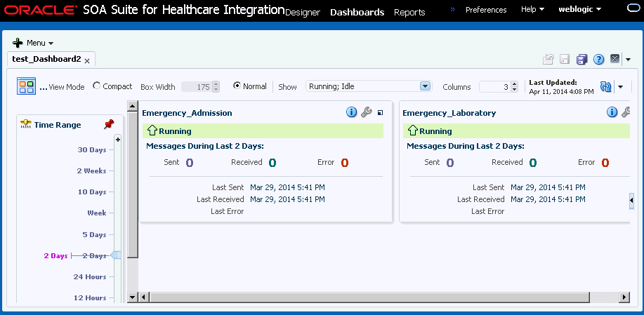Click the green plus Menu icon

(18, 43)
